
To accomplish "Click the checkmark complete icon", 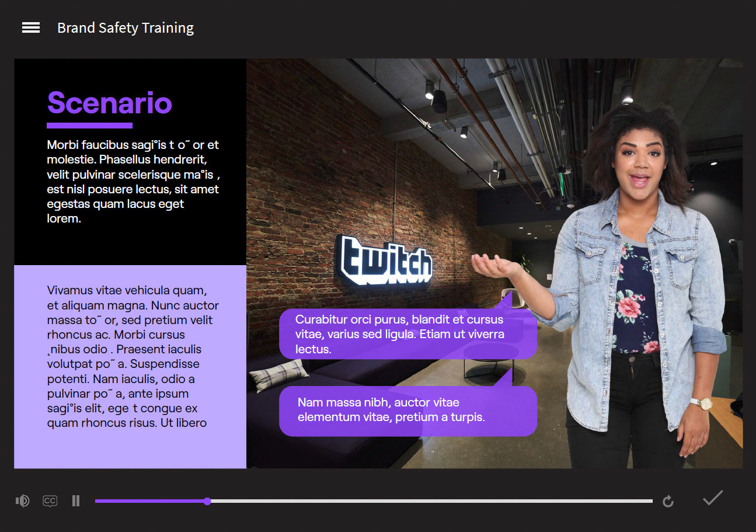I will [713, 498].
